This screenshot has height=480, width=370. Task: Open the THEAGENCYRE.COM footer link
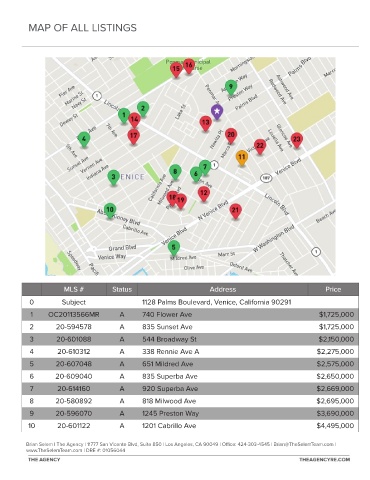click(x=324, y=460)
